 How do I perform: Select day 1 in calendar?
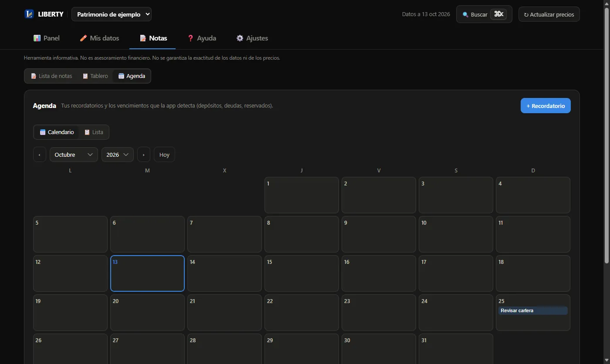click(x=302, y=195)
